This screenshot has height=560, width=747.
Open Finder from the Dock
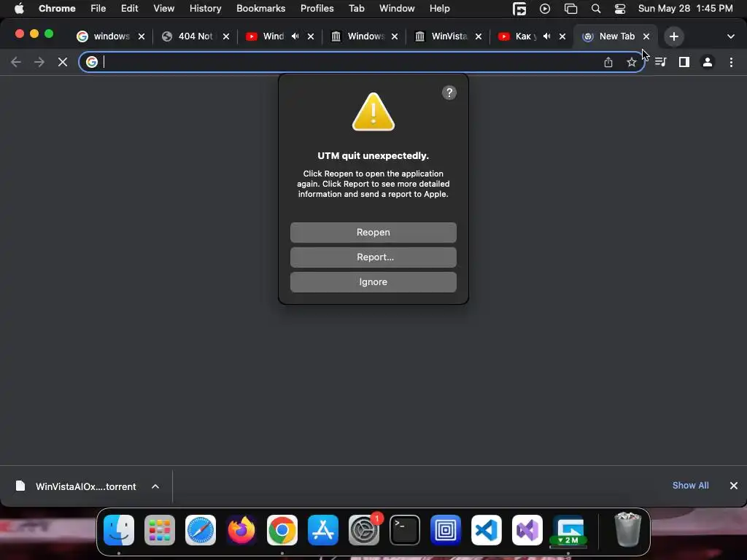[x=119, y=530]
